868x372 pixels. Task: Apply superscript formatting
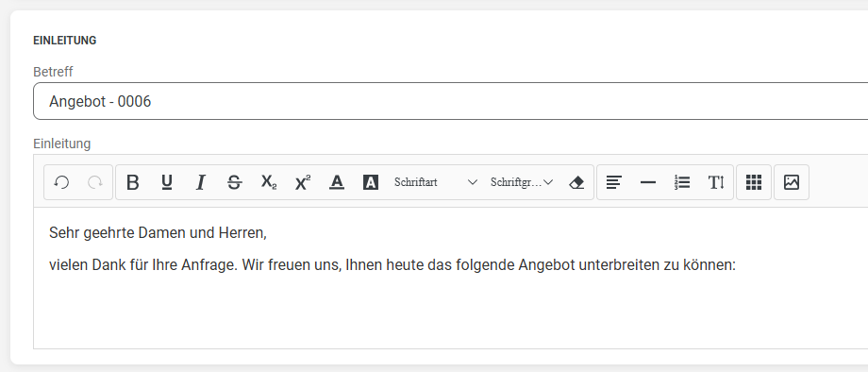(303, 182)
